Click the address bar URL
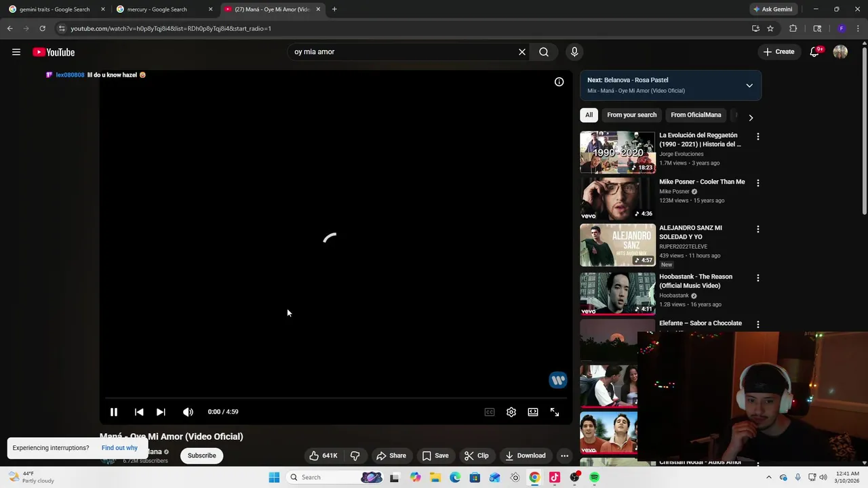 point(171,28)
